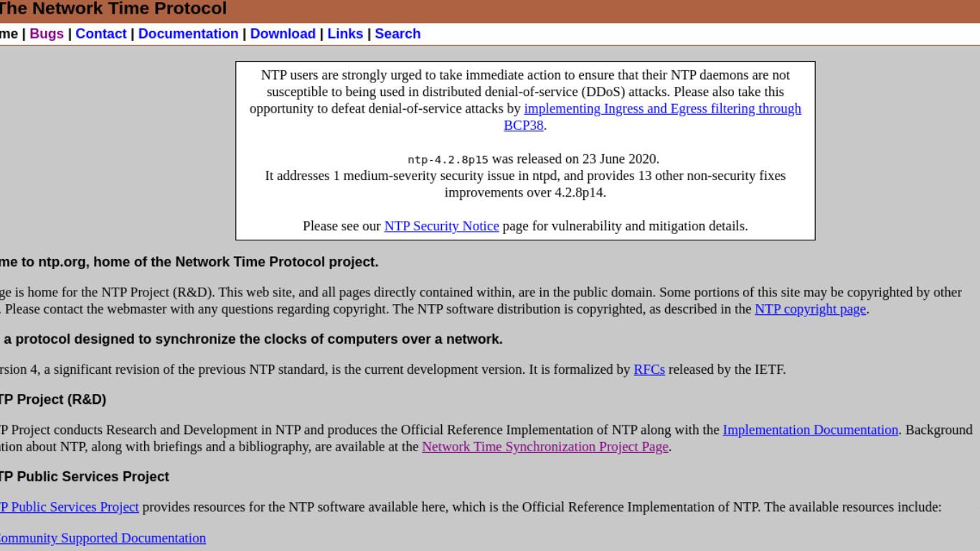Click the 'Project (R&D)' section heading
This screenshot has height=551, width=980.
pyautogui.click(x=52, y=400)
